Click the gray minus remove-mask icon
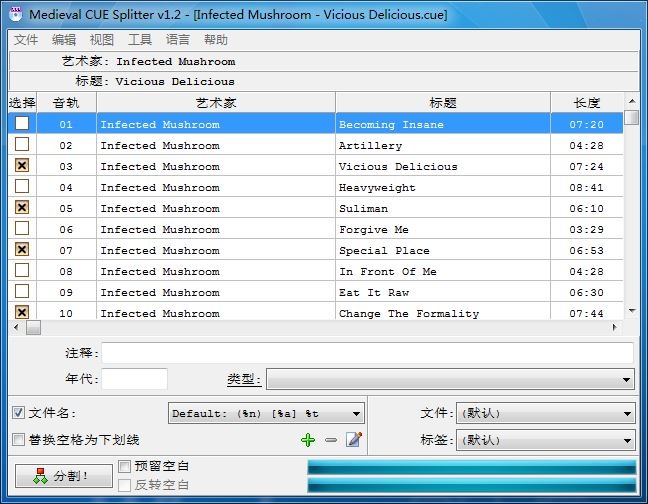Viewport: 648px width, 504px height. pos(331,440)
